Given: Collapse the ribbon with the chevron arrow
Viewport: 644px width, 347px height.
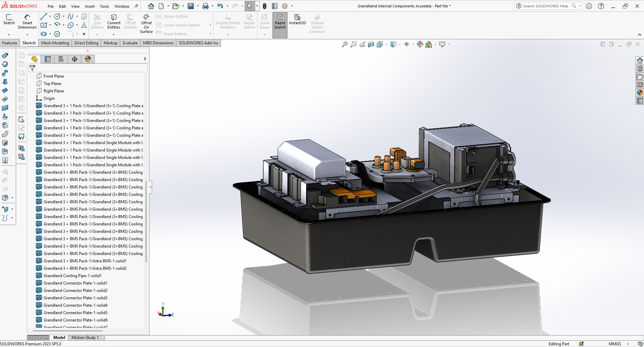Looking at the screenshot, I should coord(639,35).
